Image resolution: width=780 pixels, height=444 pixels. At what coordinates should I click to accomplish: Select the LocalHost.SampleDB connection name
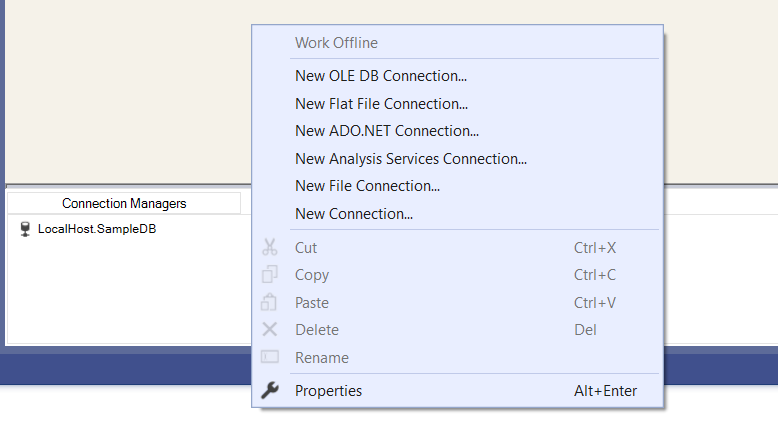click(97, 230)
